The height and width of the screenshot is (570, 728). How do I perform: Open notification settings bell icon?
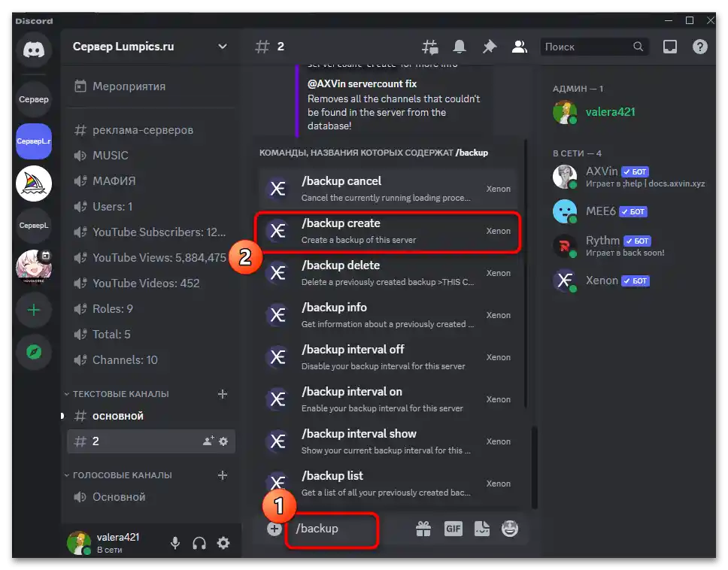tap(460, 47)
